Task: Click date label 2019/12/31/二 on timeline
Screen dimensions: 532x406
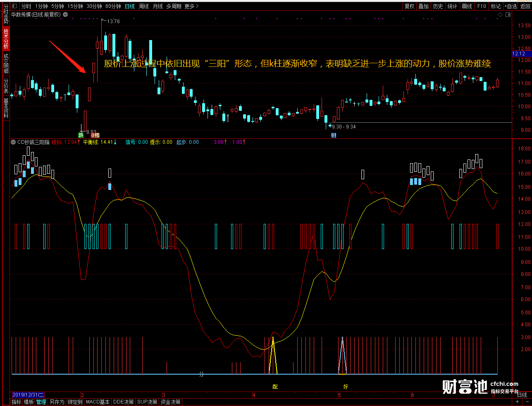Action: pyautogui.click(x=28, y=395)
